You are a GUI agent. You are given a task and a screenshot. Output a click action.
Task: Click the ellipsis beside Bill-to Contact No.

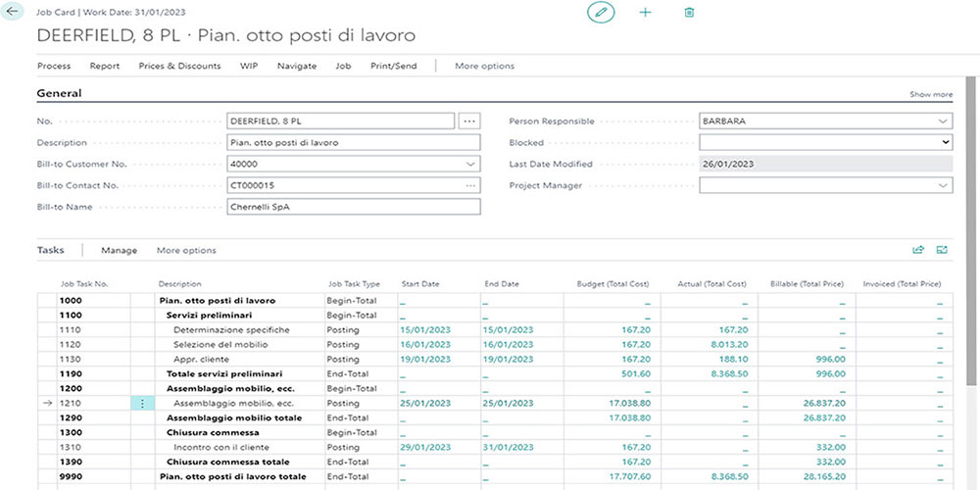point(470,185)
